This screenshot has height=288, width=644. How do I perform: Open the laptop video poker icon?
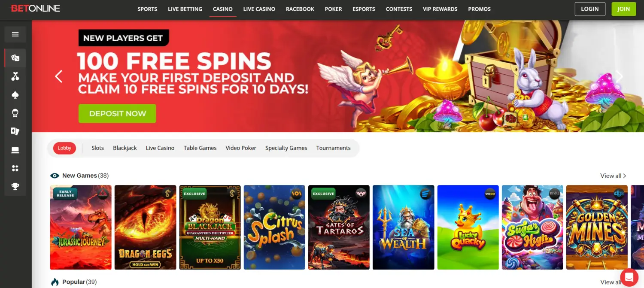coord(15,150)
